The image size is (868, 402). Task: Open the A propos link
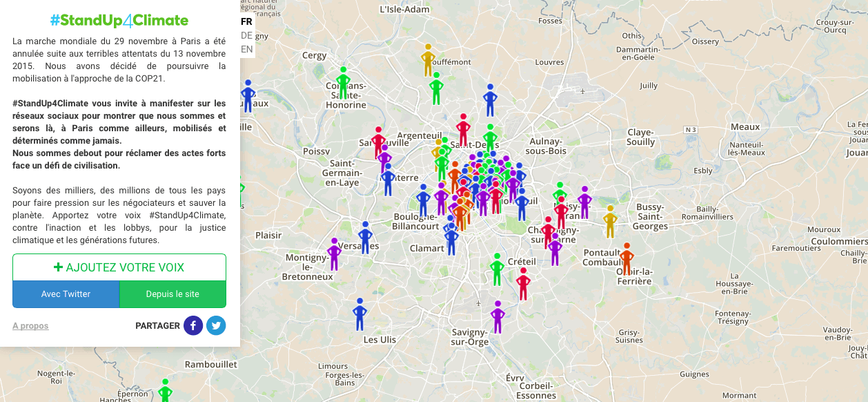click(x=30, y=326)
